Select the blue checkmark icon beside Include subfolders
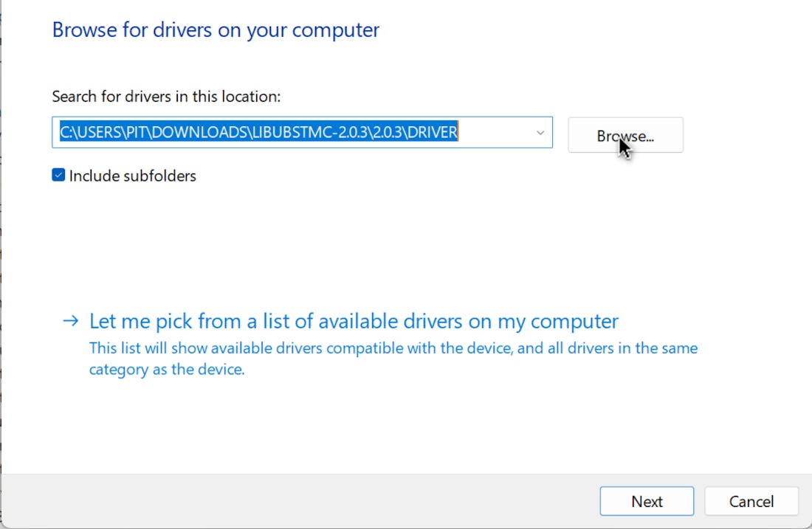This screenshot has width=812, height=529. [x=58, y=176]
